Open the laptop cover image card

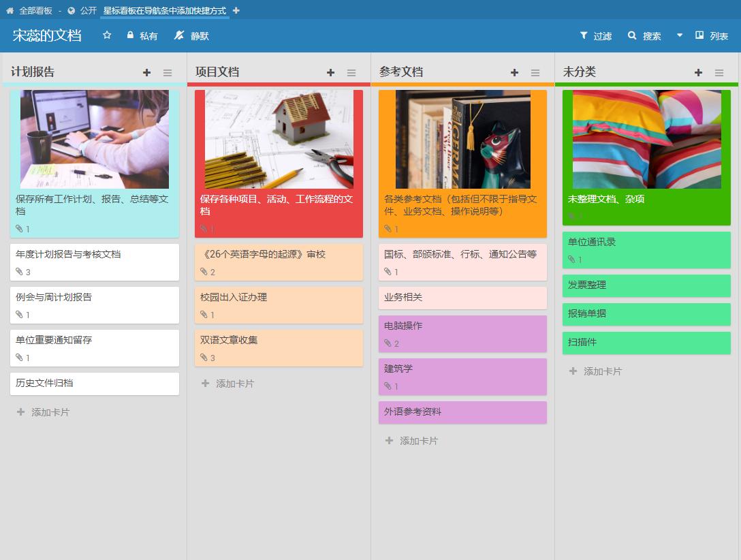pos(95,140)
